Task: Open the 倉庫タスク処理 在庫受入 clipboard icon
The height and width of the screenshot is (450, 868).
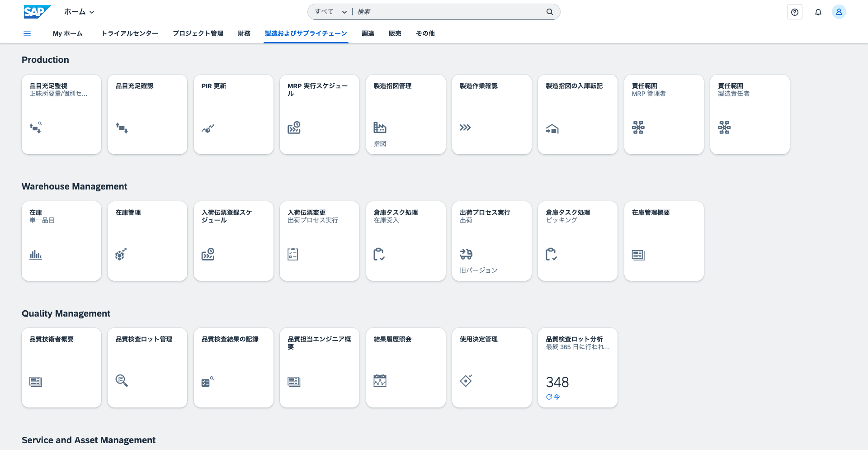Action: (379, 254)
